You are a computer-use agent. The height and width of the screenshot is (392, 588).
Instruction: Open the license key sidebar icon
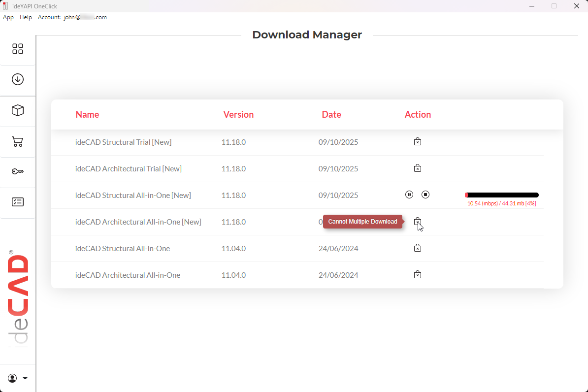click(18, 171)
